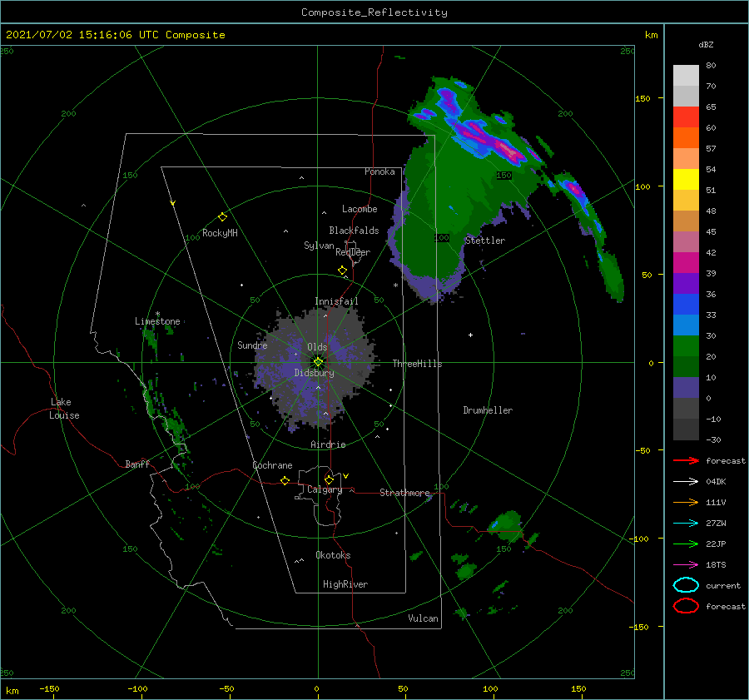Click the red 'forecast' ellipse legend icon

click(x=686, y=606)
